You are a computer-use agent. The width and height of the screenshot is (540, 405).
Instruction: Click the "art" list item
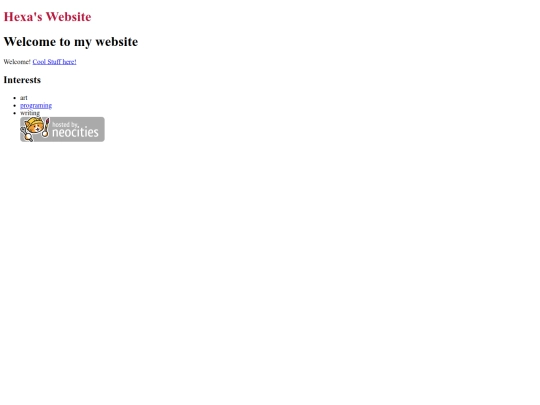tap(24, 98)
